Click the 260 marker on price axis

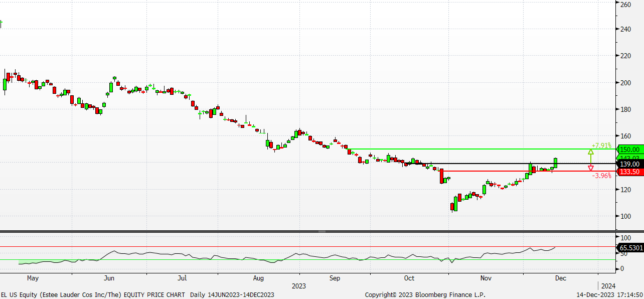[x=625, y=5]
